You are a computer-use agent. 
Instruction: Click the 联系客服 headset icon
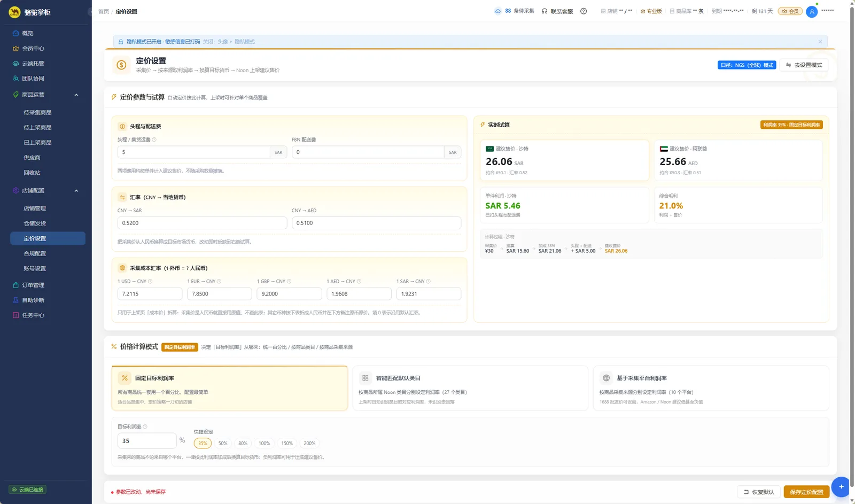(545, 11)
